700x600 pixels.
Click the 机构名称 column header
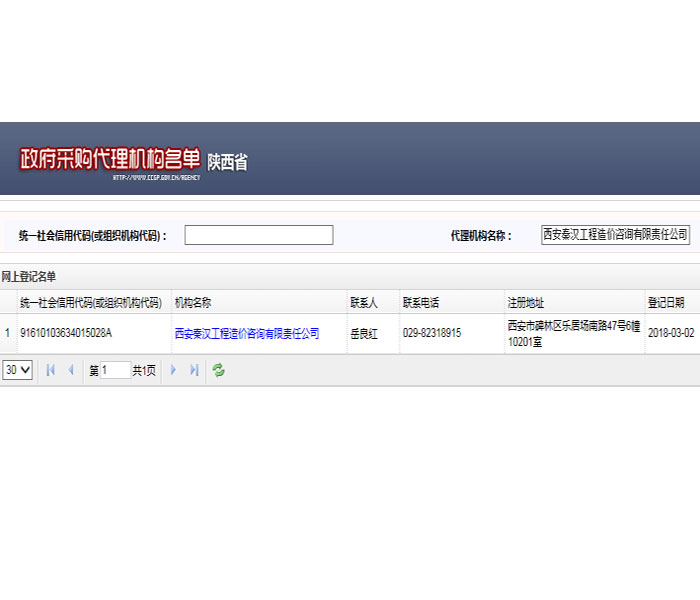click(193, 303)
